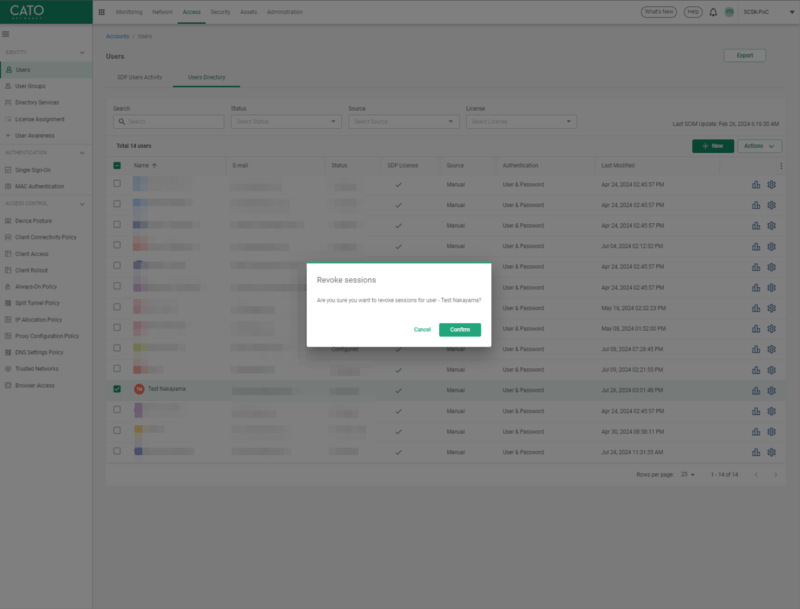Click Test Nakayama's avatar thumbnail
Screen dimensions: 800x609
tap(141, 389)
